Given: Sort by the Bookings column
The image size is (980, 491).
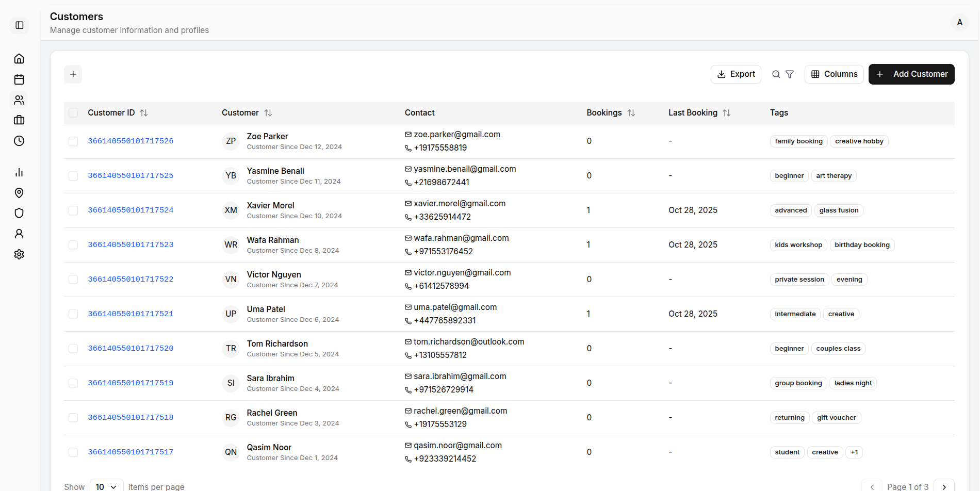Looking at the screenshot, I should pyautogui.click(x=631, y=113).
